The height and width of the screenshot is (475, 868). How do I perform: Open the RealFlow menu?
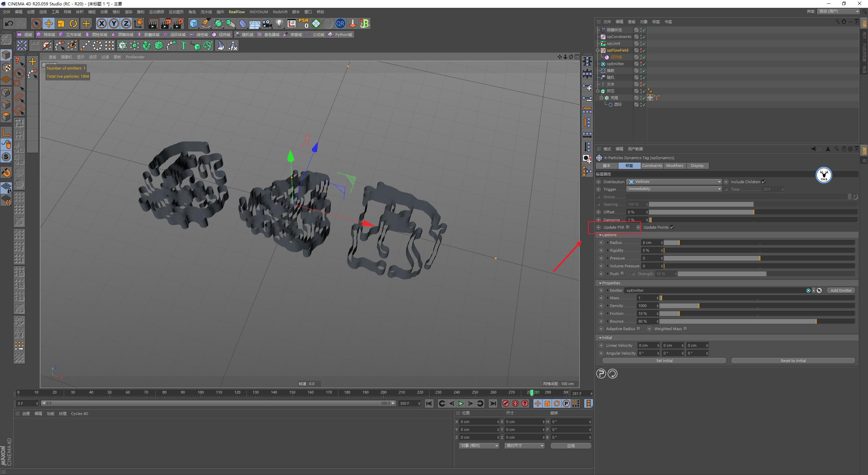(237, 12)
